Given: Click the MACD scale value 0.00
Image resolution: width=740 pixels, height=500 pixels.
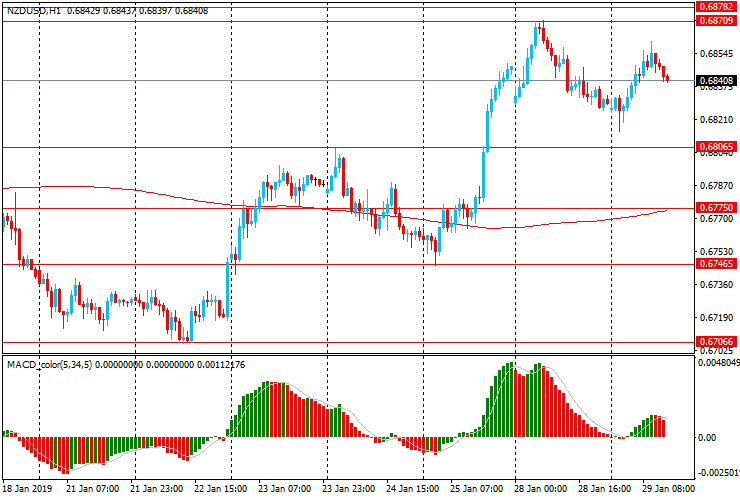Looking at the screenshot, I should coord(708,438).
